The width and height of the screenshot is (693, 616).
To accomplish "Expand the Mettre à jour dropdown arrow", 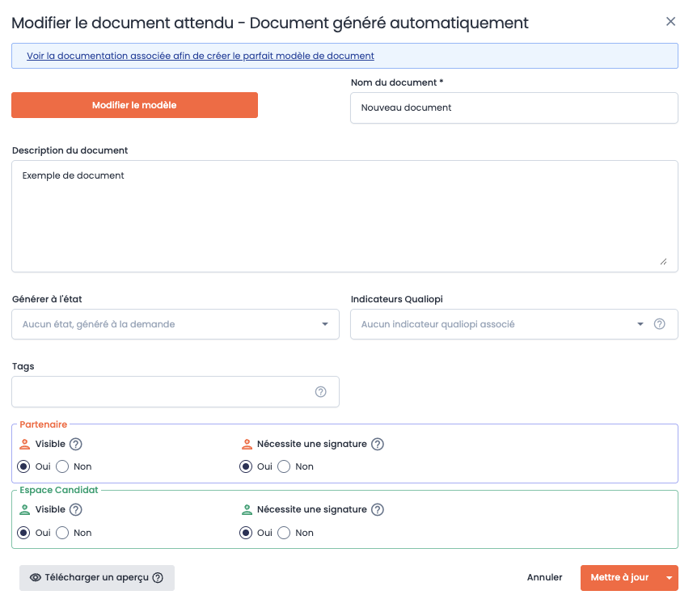I will coord(670,577).
